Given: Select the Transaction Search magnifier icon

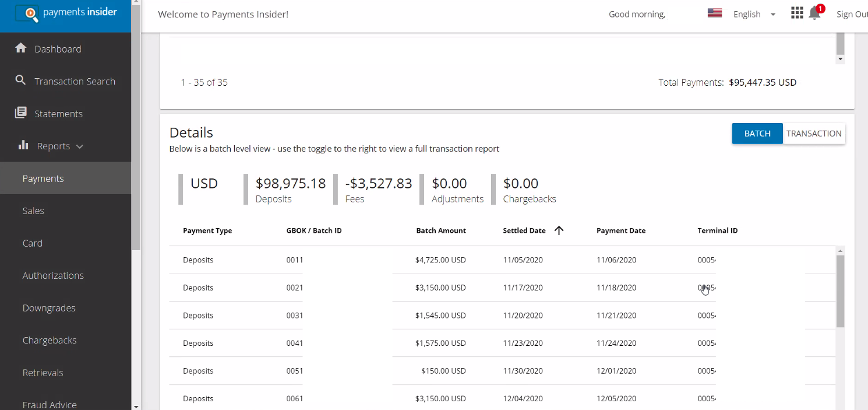Looking at the screenshot, I should tap(22, 81).
